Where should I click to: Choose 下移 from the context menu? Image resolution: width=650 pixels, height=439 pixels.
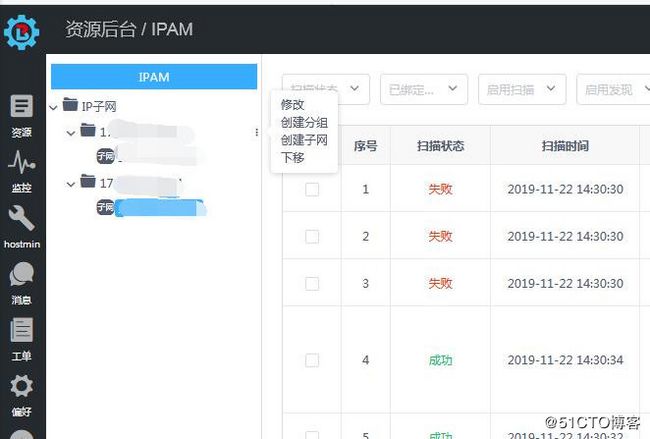coord(293,158)
